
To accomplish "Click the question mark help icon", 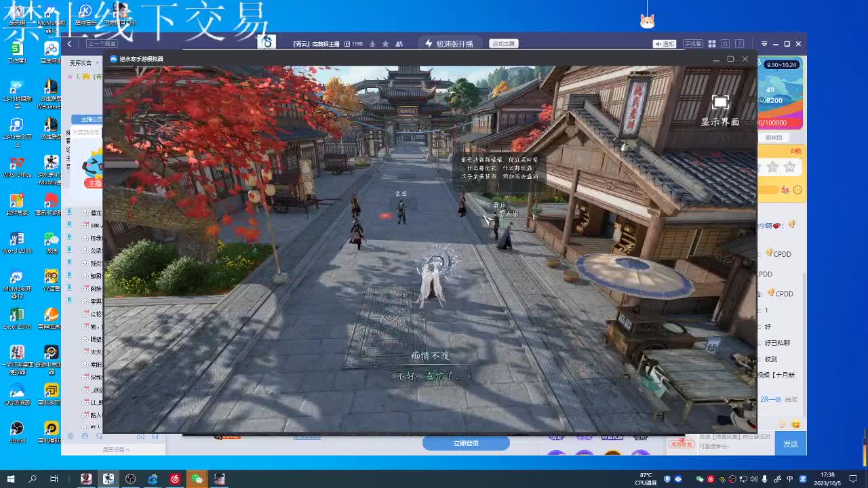I will point(741,43).
